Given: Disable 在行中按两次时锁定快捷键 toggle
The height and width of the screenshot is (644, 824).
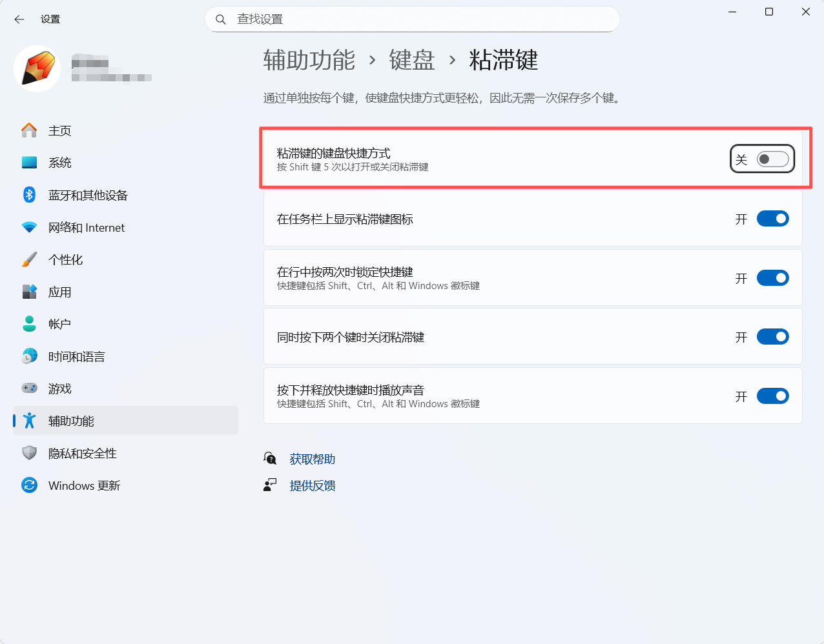Looking at the screenshot, I should tap(772, 278).
